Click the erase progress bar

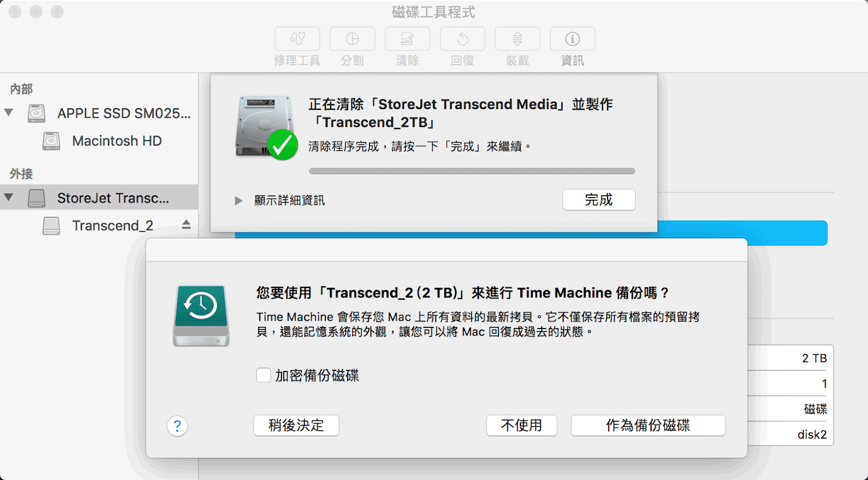(472, 171)
